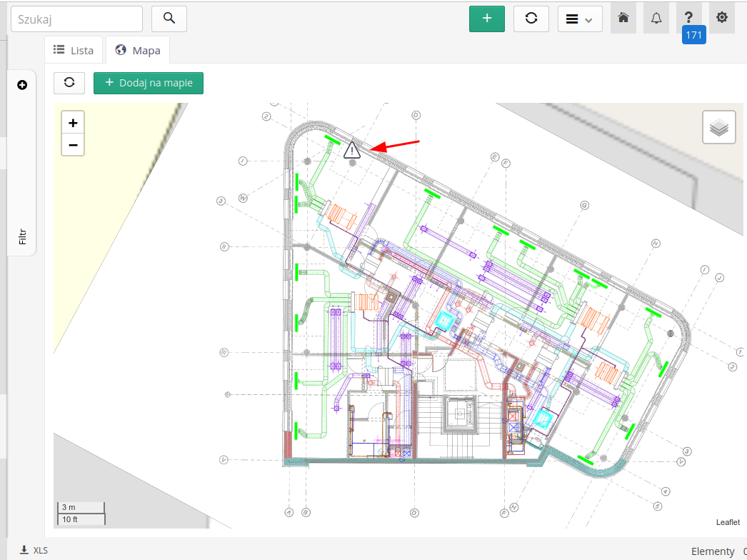Click the warning triangle map marker

click(x=352, y=150)
